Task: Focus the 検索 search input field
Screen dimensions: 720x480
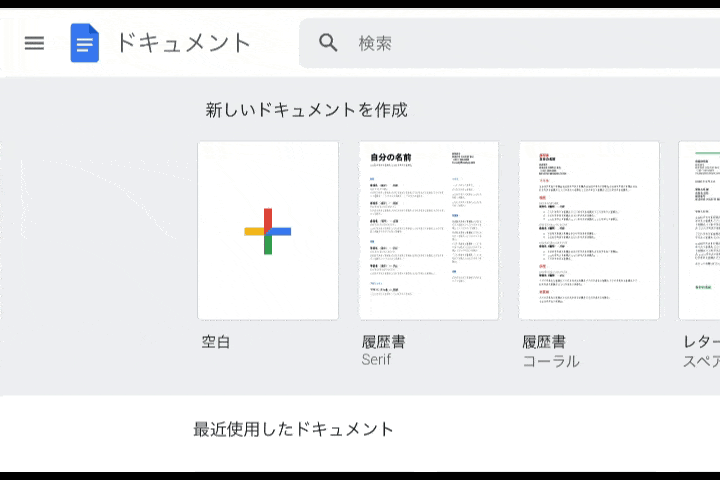Action: coord(520,43)
